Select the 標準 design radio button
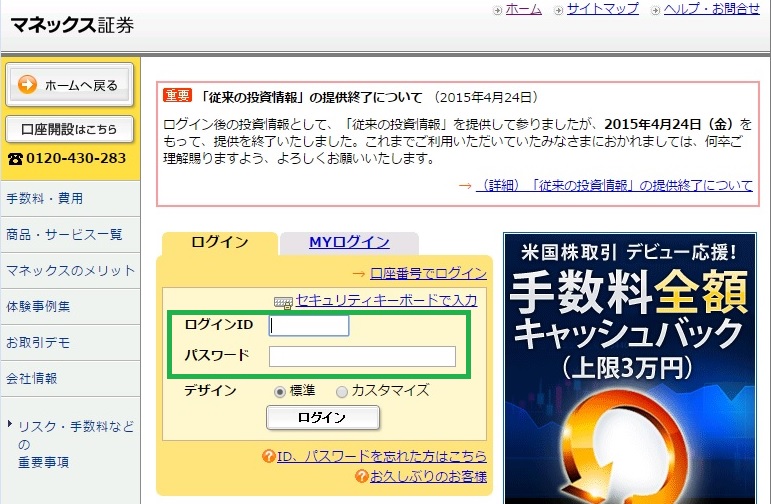771x504 pixels. coord(280,392)
